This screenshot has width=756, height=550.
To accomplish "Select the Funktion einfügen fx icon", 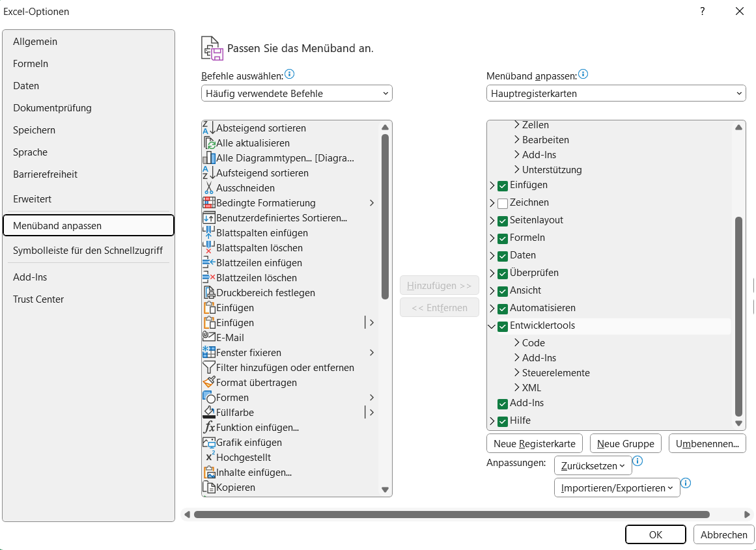I will pos(209,427).
